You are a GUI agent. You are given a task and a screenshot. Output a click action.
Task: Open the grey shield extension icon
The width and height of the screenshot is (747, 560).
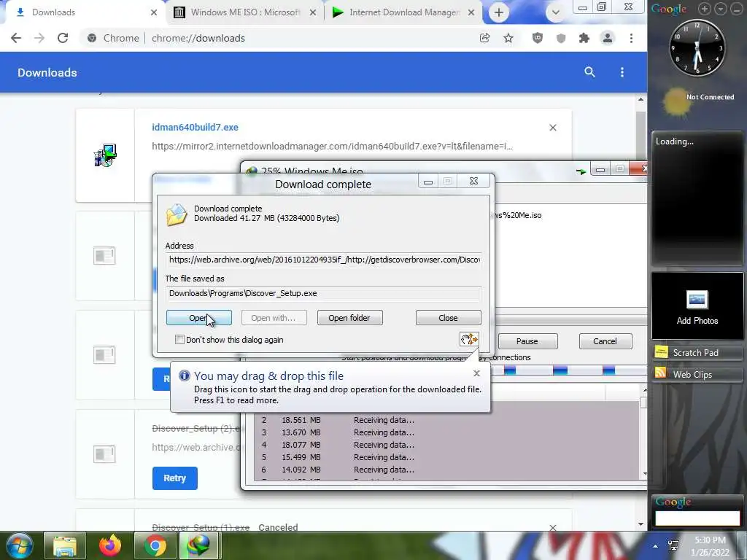click(x=561, y=38)
